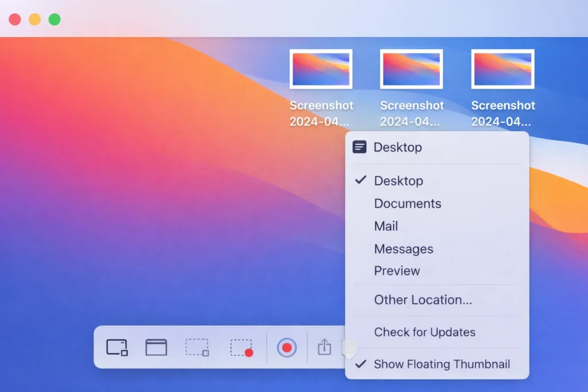Viewport: 588px width, 392px height.
Task: Select the Record Entire Screen tool
Action: pyautogui.click(x=285, y=347)
